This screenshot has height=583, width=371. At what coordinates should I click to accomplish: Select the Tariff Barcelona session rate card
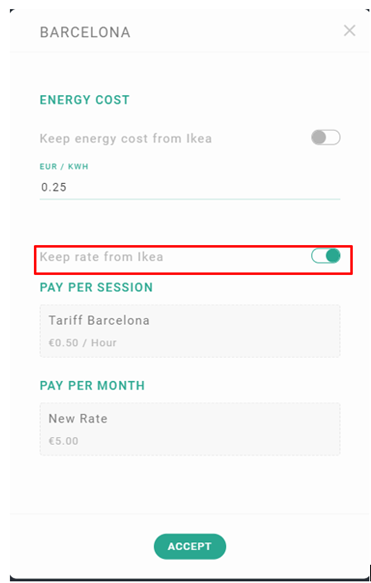190,331
